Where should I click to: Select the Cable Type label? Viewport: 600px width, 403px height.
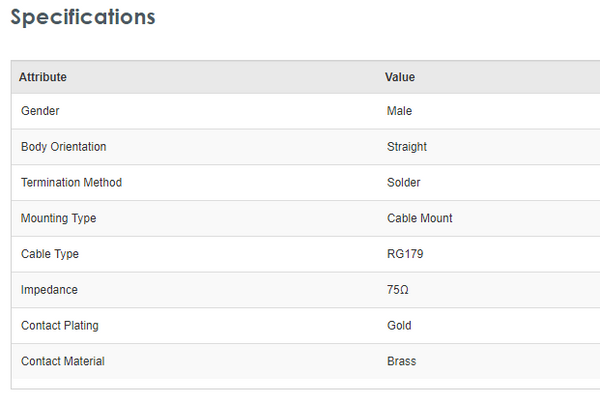click(50, 254)
